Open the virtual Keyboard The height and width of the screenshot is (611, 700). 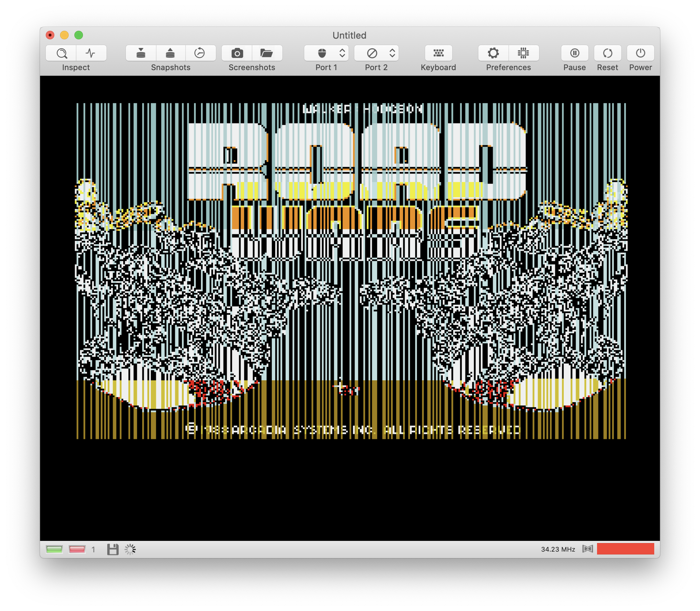[438, 53]
